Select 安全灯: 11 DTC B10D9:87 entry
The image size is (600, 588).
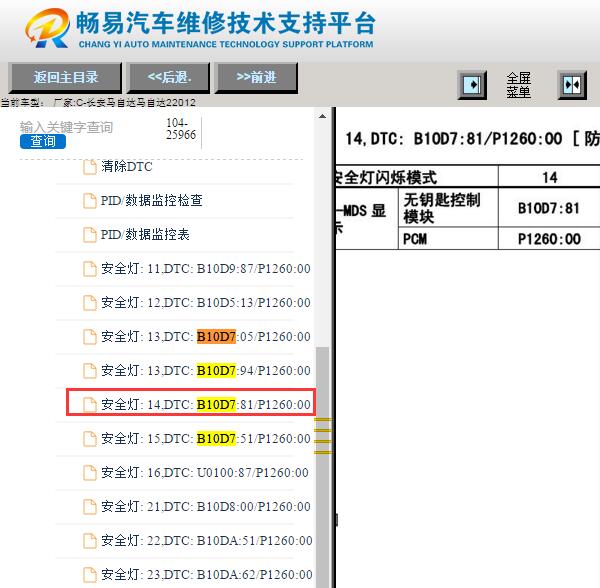coord(206,269)
